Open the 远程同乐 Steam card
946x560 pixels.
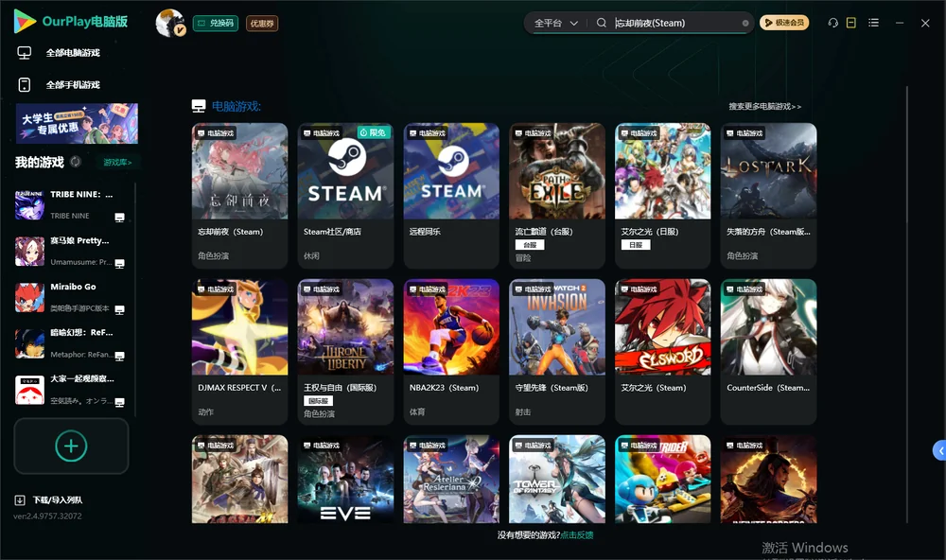point(451,196)
